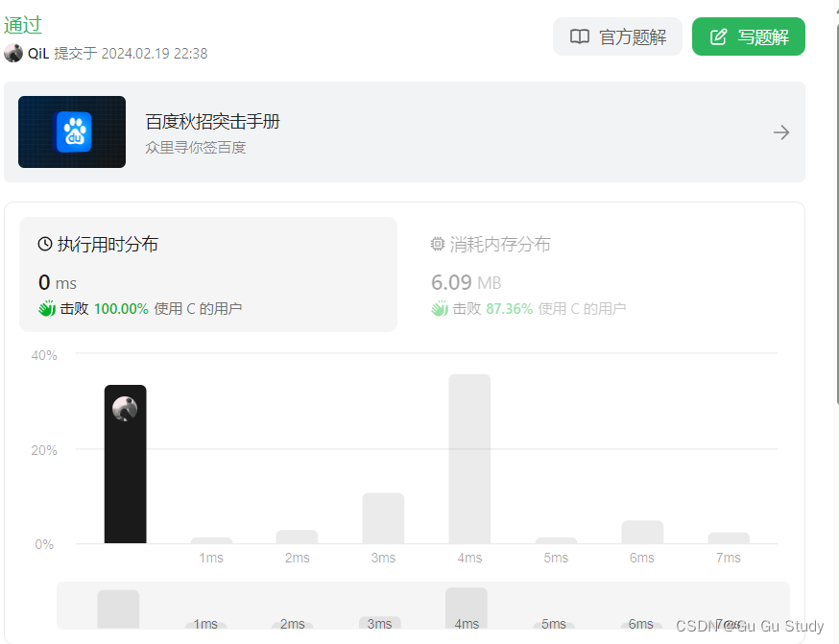Expand the banner via its right arrow chevron
The image size is (839, 644).
tap(779, 131)
